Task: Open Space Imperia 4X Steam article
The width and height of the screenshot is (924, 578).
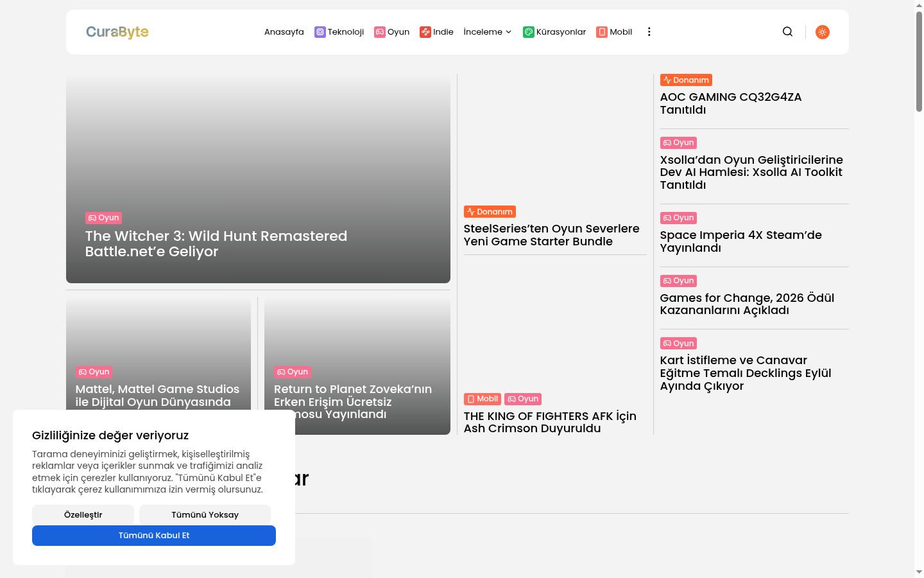Action: tap(741, 241)
